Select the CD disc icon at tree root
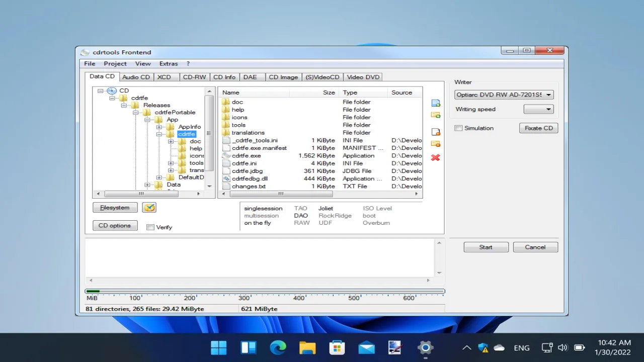This screenshot has height=362, width=644. (x=112, y=90)
